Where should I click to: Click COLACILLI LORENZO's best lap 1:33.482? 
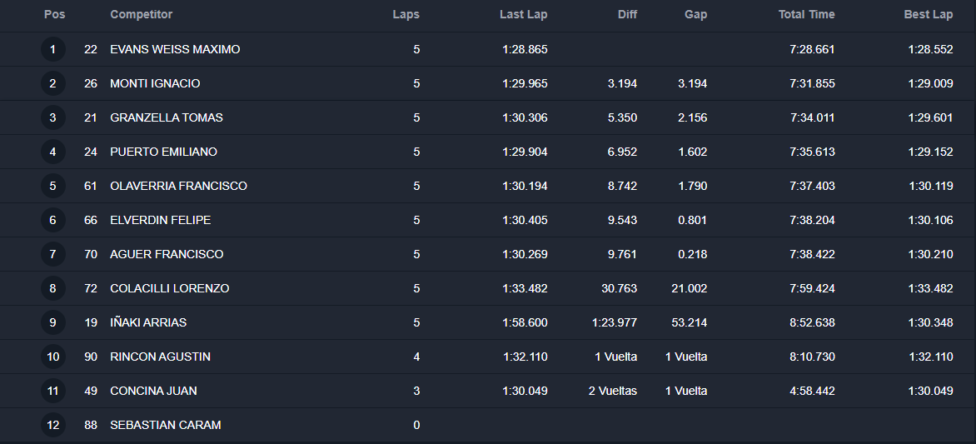(930, 288)
